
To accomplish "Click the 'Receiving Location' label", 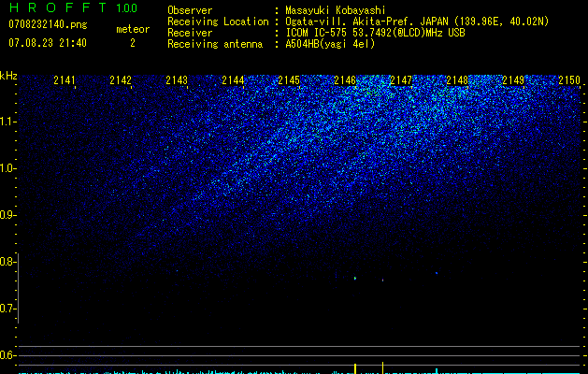I will coord(218,22).
